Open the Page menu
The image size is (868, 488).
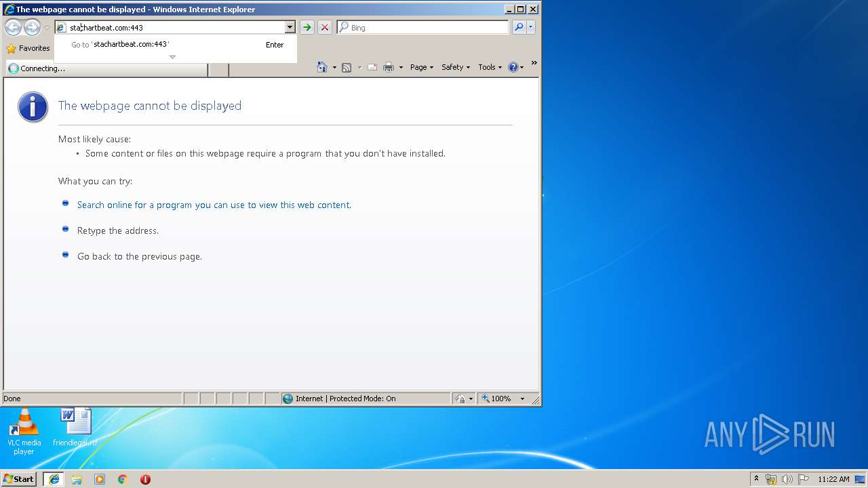click(x=422, y=67)
